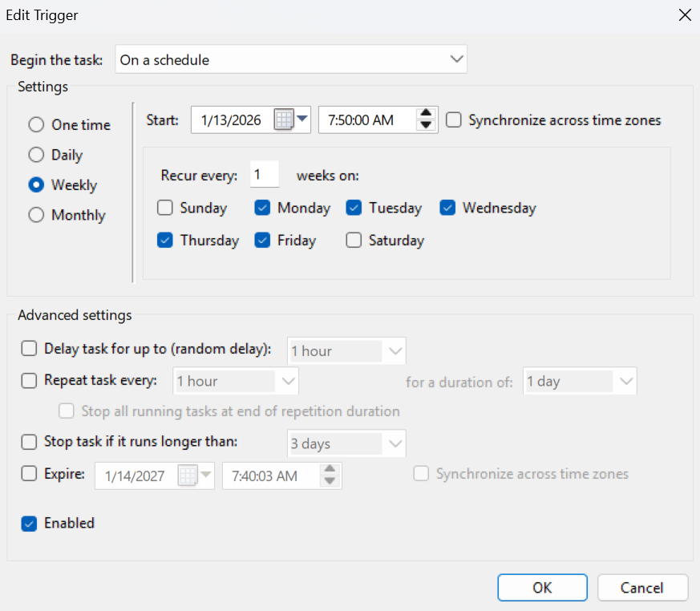Select the One time radio button

[x=35, y=124]
